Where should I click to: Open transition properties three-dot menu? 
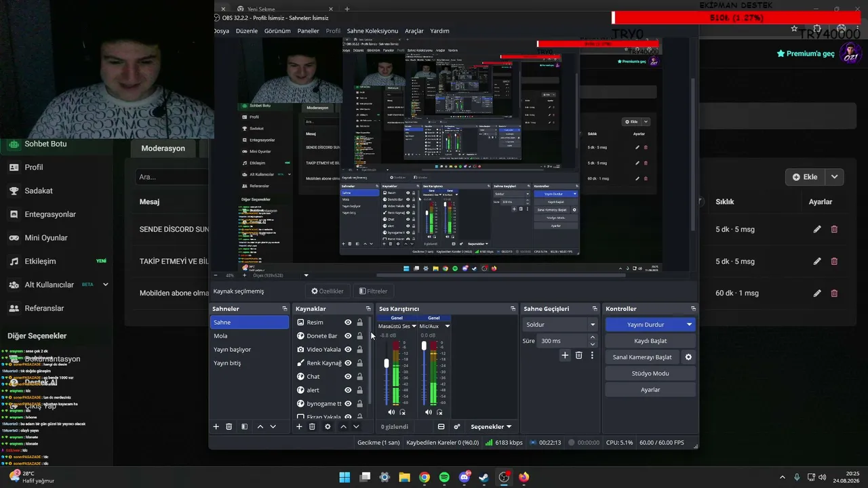pos(592,355)
